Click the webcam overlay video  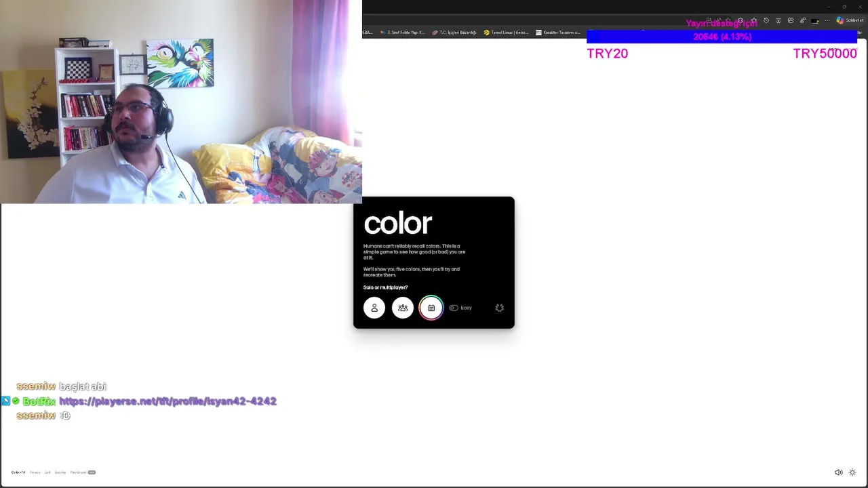(x=181, y=102)
